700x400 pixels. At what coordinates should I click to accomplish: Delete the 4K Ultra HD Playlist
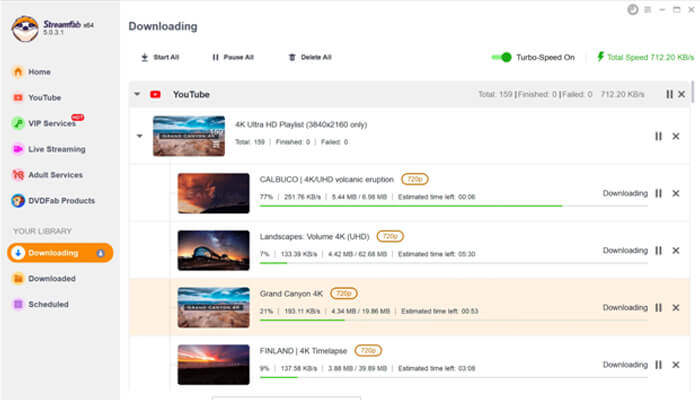(x=677, y=137)
